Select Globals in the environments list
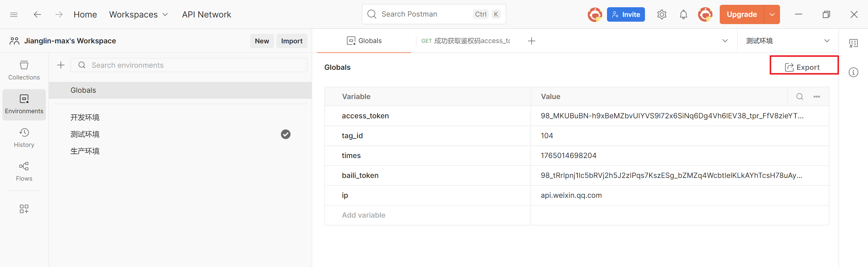Screen dimensions: 868x267 tap(180, 90)
